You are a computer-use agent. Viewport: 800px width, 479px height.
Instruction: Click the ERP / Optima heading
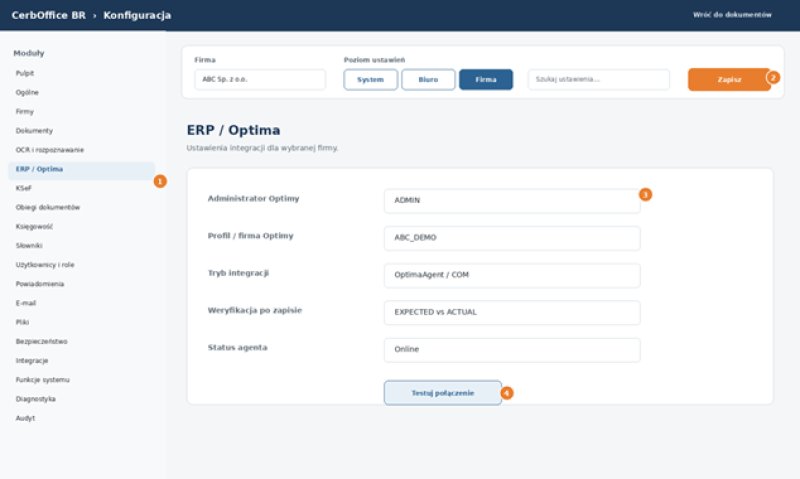[233, 130]
